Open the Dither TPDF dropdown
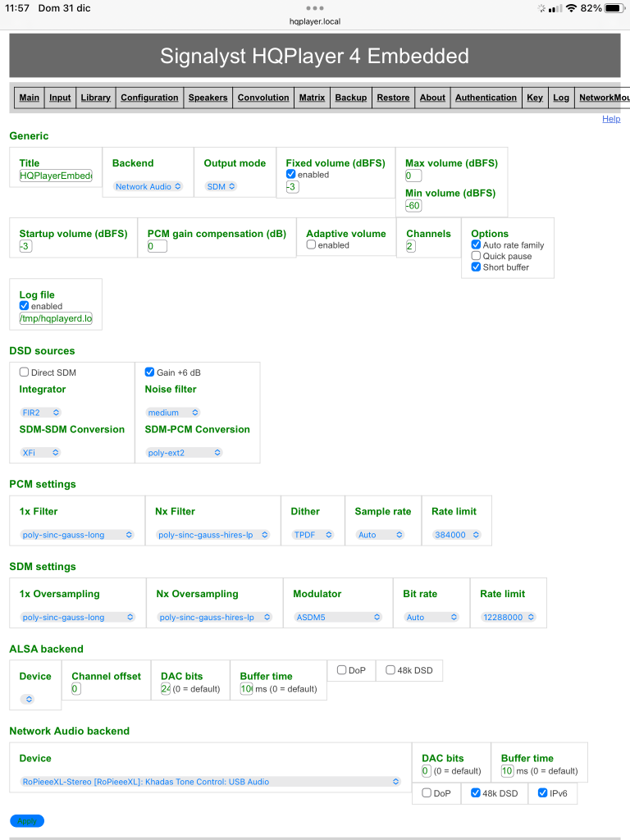 point(313,535)
